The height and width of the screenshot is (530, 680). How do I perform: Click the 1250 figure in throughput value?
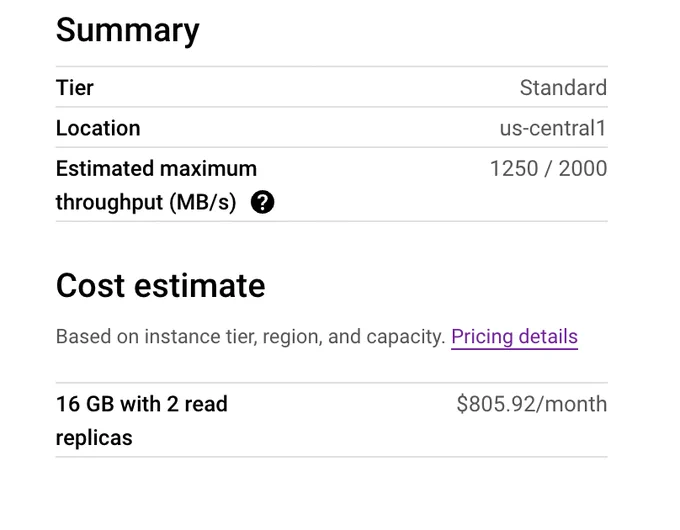(514, 168)
